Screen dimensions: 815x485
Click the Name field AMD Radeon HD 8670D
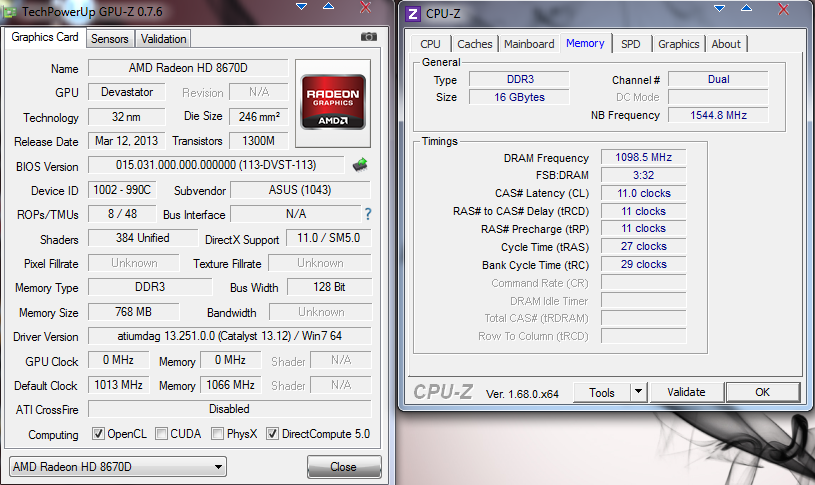click(188, 68)
